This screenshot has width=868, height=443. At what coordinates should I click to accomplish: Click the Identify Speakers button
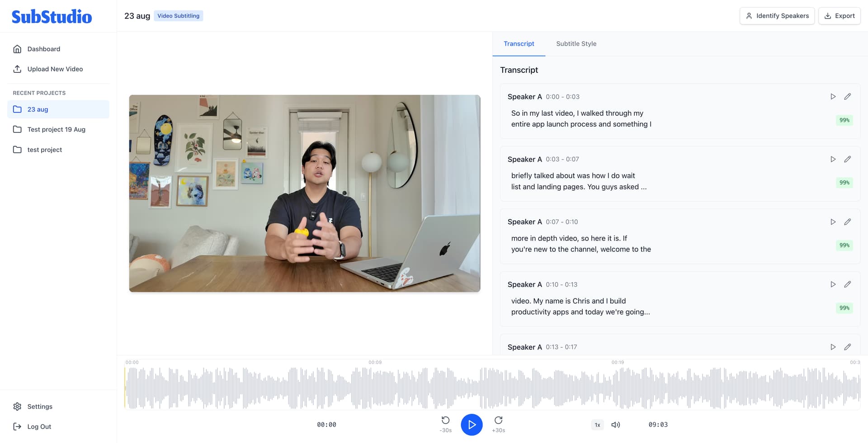tap(777, 16)
